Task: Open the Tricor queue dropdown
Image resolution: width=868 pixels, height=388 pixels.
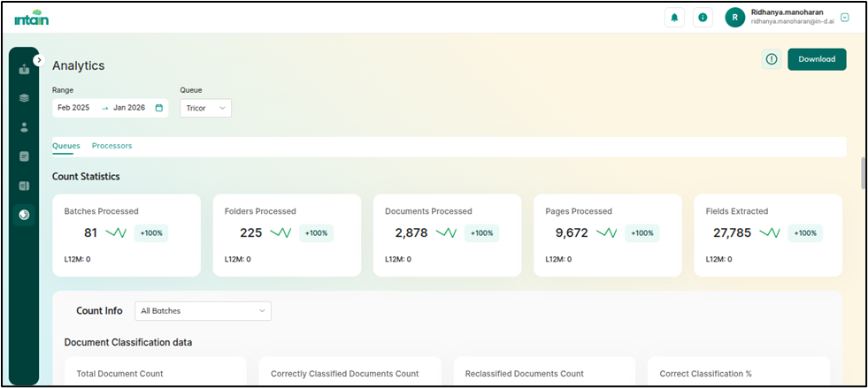Action: 205,108
